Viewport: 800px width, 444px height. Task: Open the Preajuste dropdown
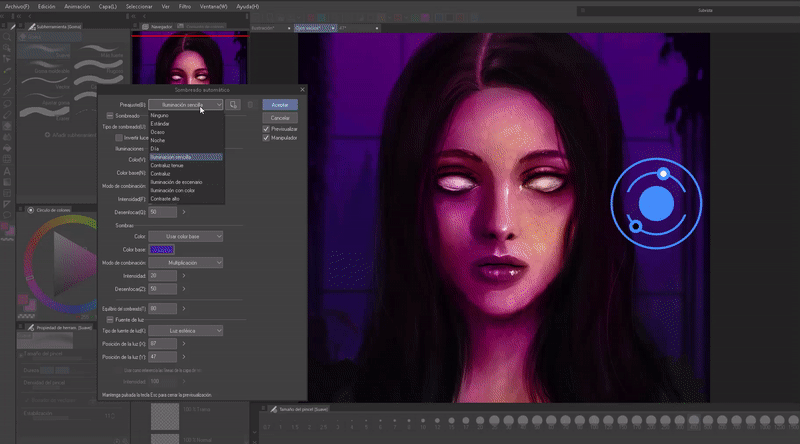tap(185, 104)
